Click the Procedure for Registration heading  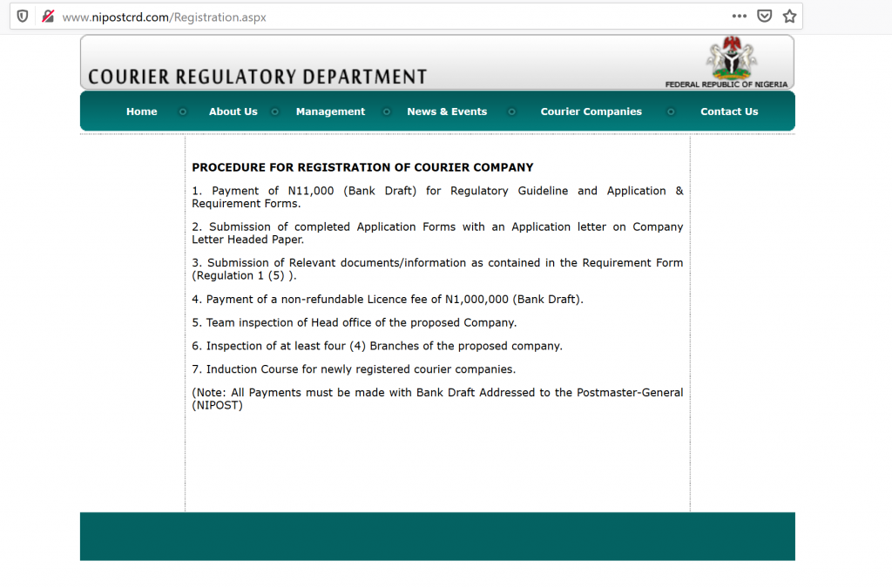pos(362,167)
